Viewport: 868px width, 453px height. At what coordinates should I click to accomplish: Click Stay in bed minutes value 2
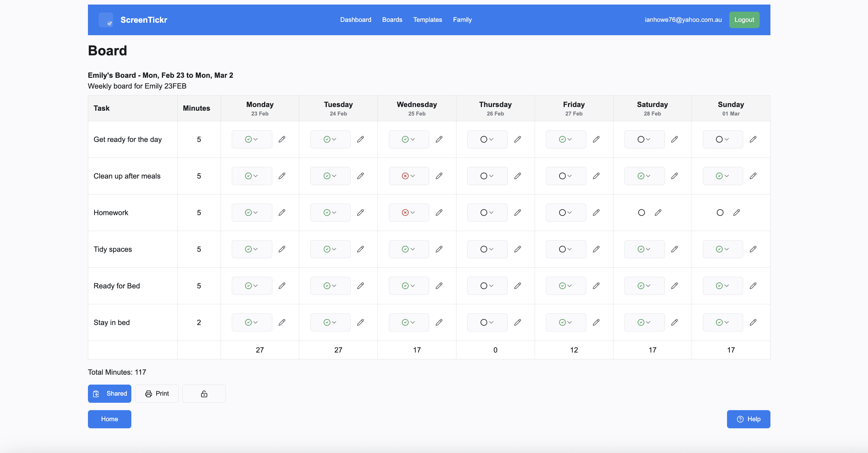coord(199,322)
